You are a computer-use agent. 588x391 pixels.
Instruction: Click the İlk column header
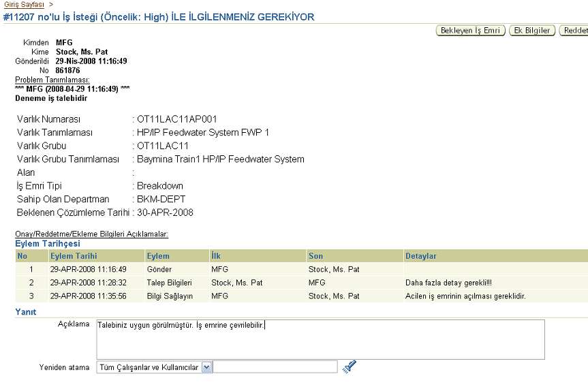tap(216, 256)
